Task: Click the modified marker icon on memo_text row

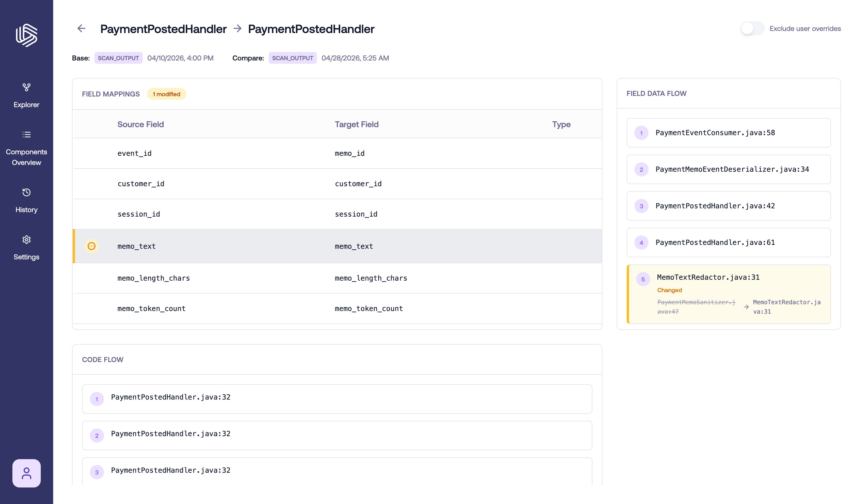Action: point(92,246)
